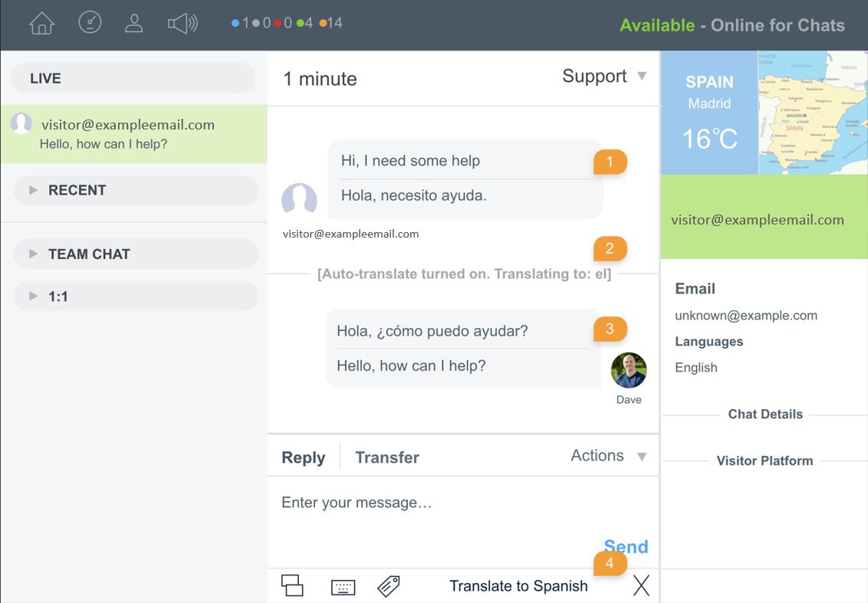Switch to the Transfer tab
Viewport: 868px width, 603px height.
tap(386, 457)
